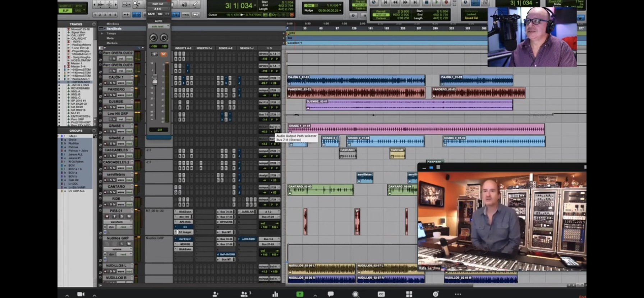Click the CAJÓN.1 track name

116,77
